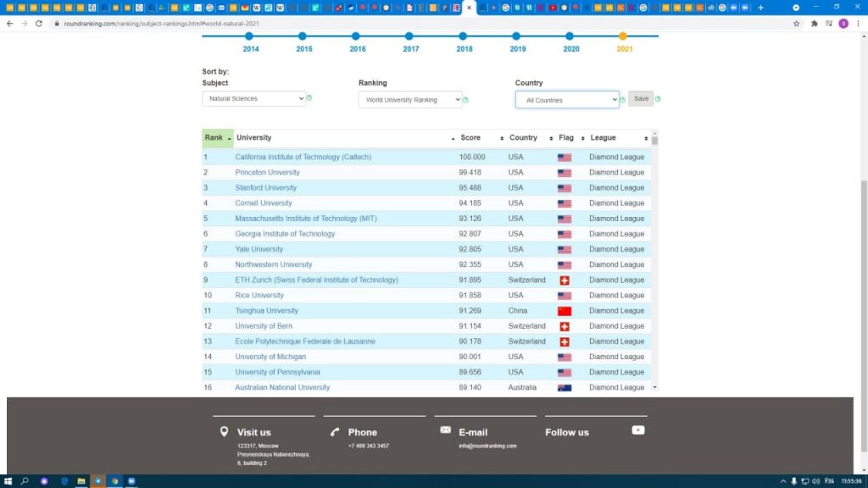Sort table by Flag column header

[571, 138]
